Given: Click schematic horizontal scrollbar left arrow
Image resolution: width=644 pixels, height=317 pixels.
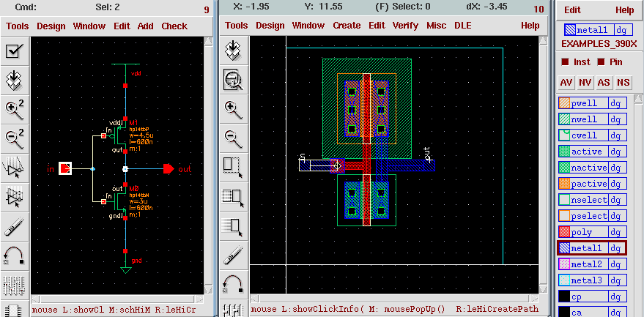Looking at the screenshot, I should tap(36, 299).
